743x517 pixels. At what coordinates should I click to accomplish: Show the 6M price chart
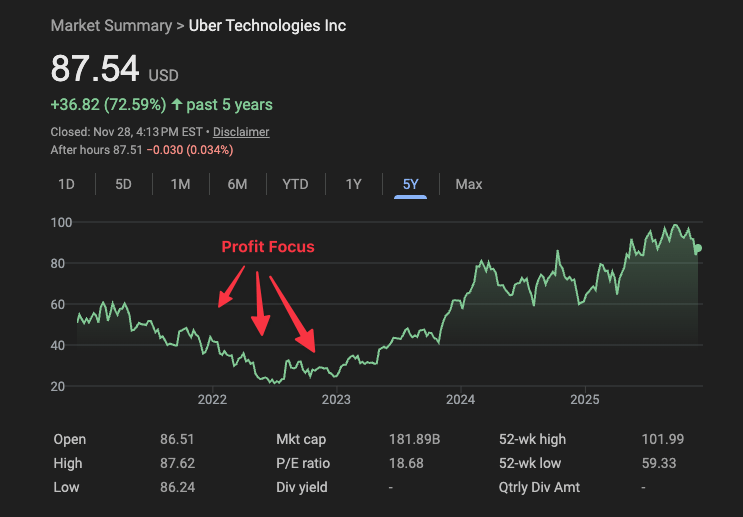(x=237, y=184)
